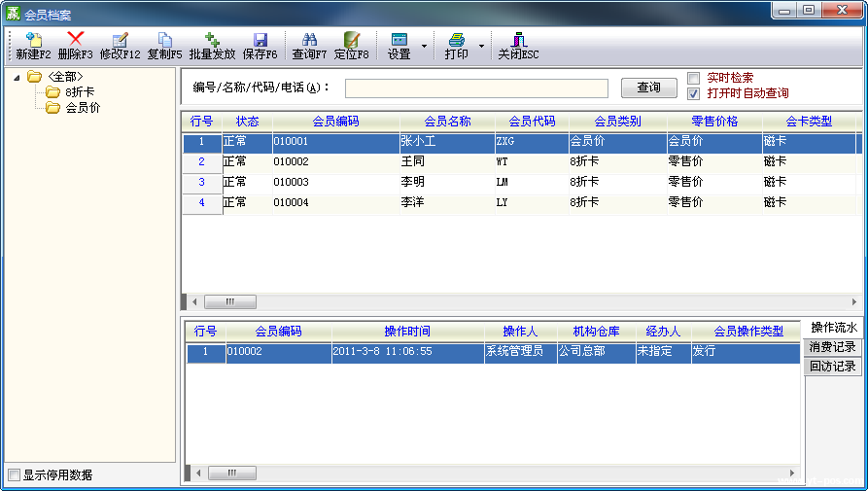The image size is (868, 491).
Task: Click the 定位F8 locate icon
Action: point(352,39)
